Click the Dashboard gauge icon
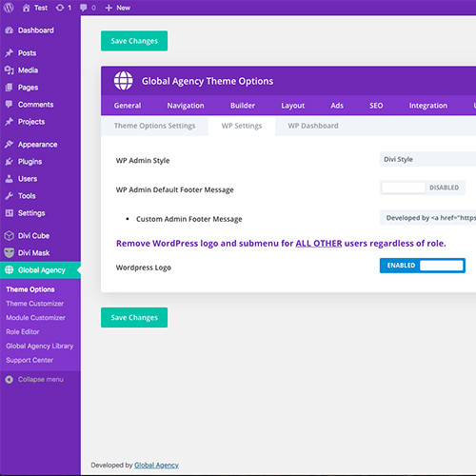The image size is (476, 476). (10, 30)
